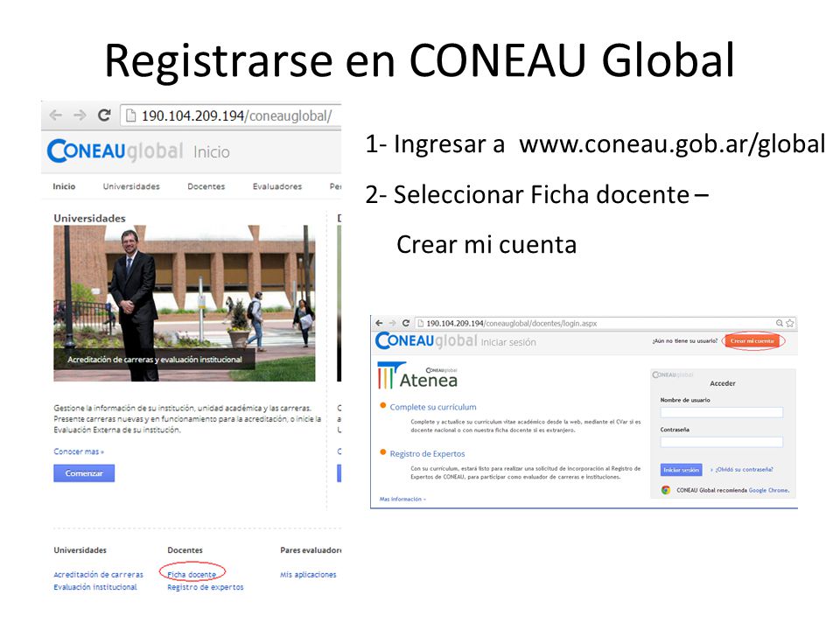Bookmark the login page with star icon
Viewport: 840px width, 630px height.
[x=789, y=323]
